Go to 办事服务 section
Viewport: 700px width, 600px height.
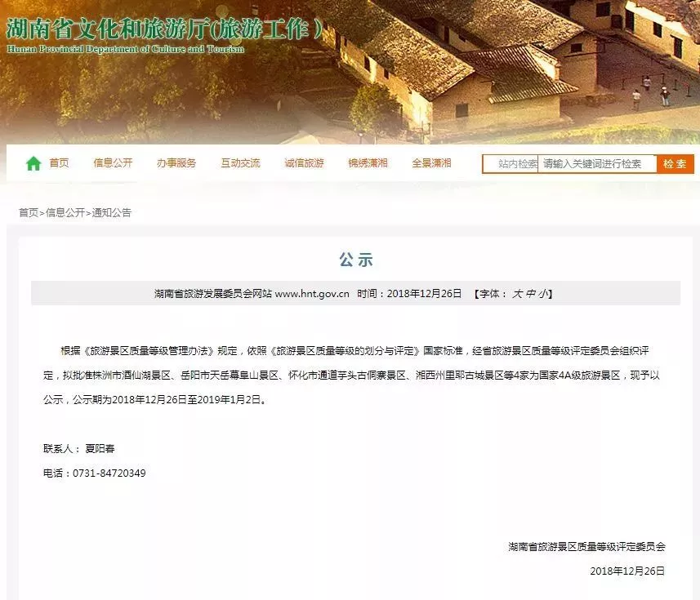point(176,163)
